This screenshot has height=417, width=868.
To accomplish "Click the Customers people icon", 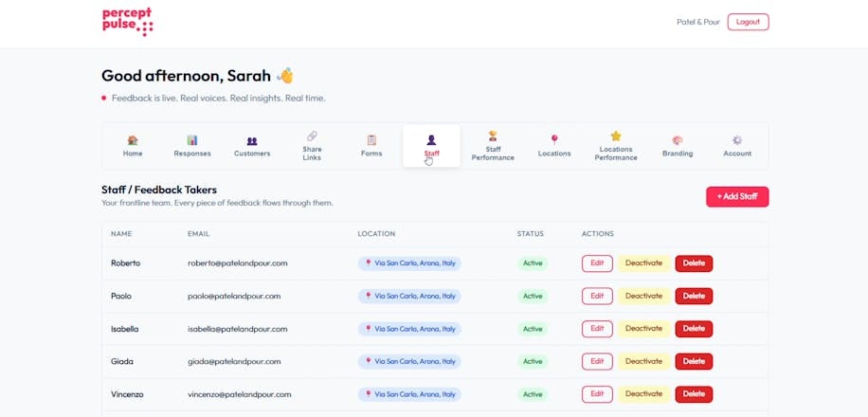I will pyautogui.click(x=252, y=140).
